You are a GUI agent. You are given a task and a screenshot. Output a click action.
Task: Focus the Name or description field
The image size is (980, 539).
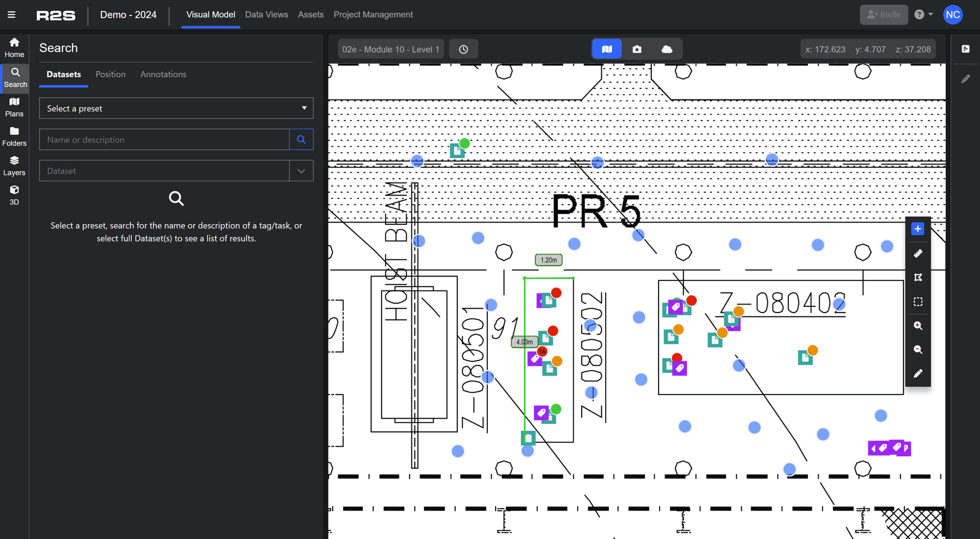point(164,139)
